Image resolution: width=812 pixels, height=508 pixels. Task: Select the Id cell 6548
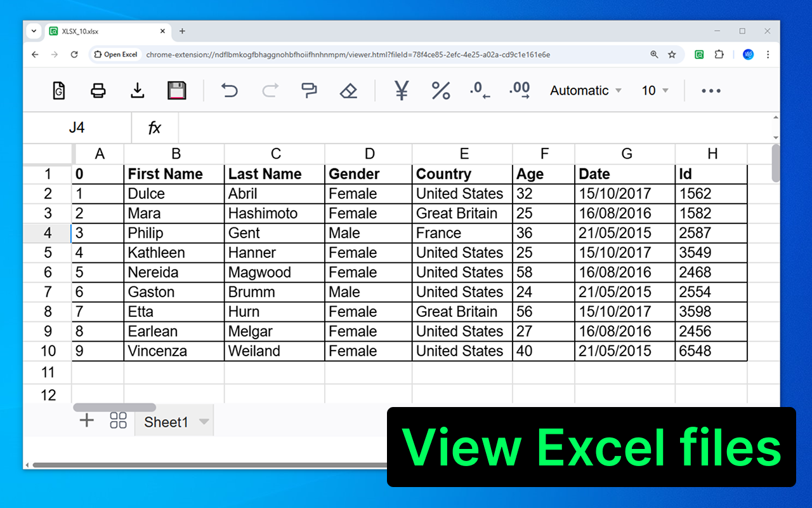pyautogui.click(x=711, y=351)
